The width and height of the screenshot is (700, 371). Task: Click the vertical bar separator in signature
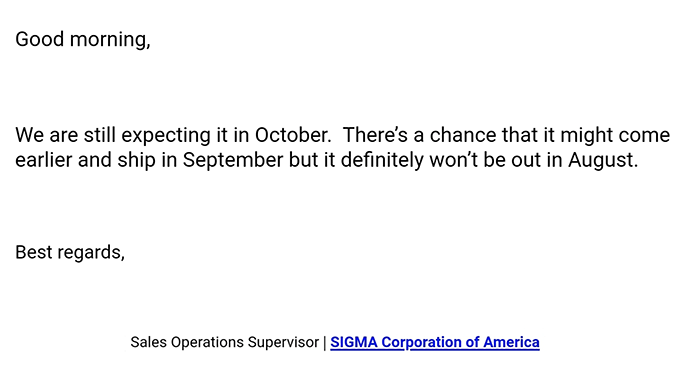[x=325, y=342]
